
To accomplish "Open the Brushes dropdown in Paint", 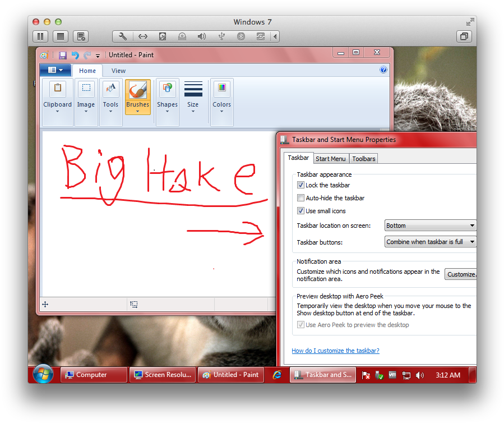I will [x=137, y=108].
